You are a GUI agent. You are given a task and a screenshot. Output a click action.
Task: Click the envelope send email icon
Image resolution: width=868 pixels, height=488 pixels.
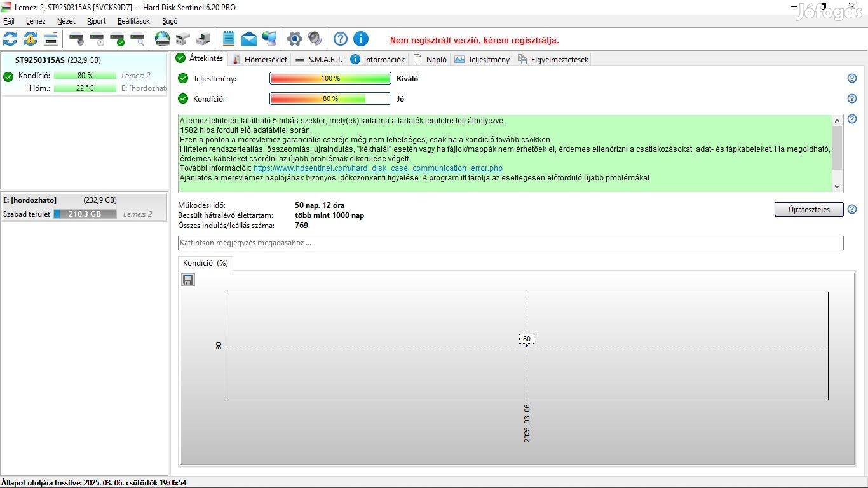pyautogui.click(x=249, y=39)
